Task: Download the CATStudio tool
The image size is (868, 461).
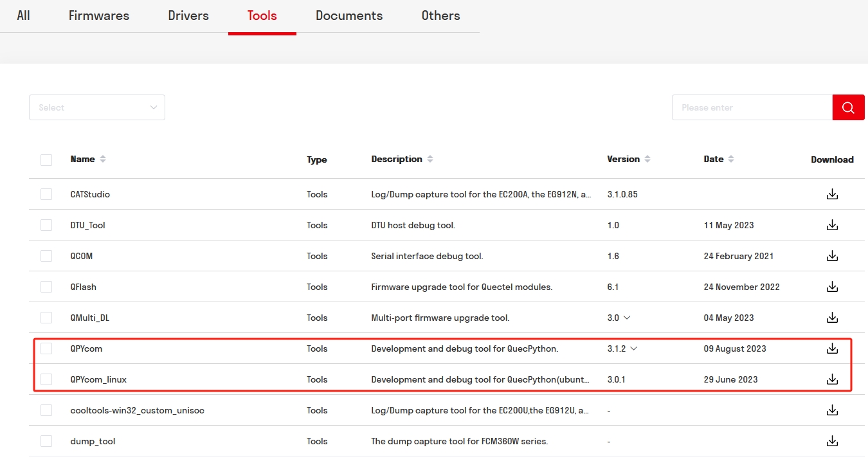Action: (x=832, y=194)
